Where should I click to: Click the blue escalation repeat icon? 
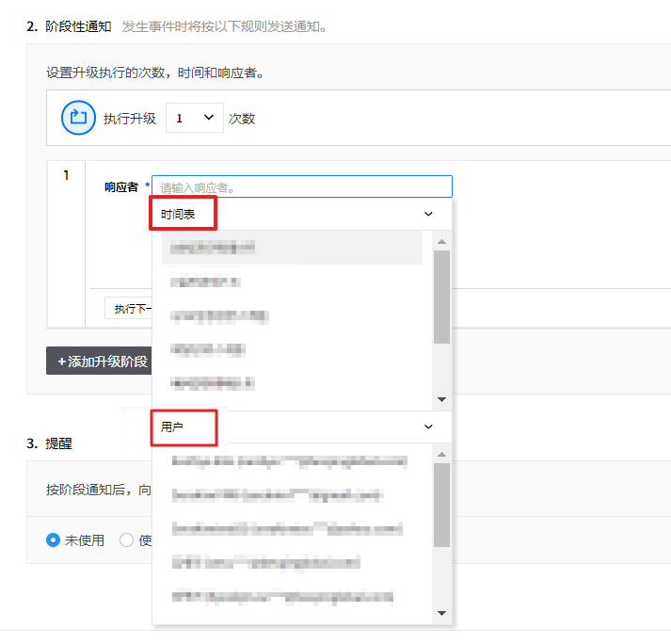pyautogui.click(x=79, y=119)
